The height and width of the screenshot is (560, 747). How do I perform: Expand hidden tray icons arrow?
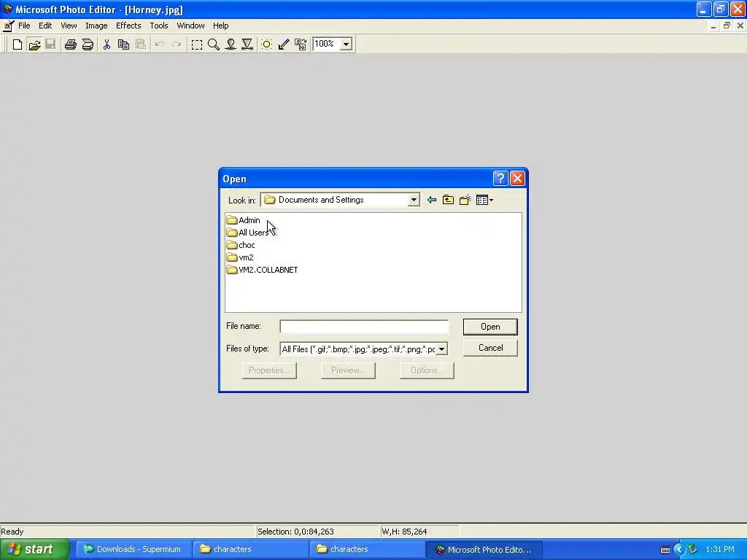click(x=679, y=550)
